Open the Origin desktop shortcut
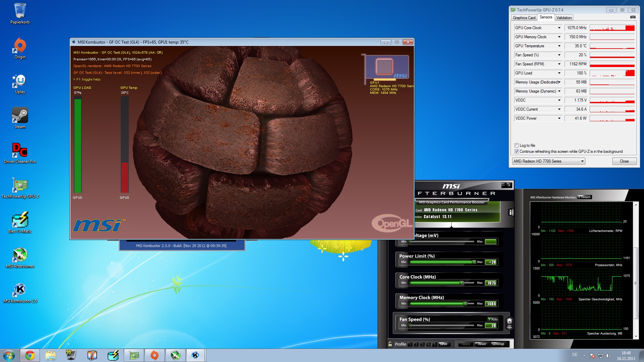The image size is (644, 362). click(20, 48)
